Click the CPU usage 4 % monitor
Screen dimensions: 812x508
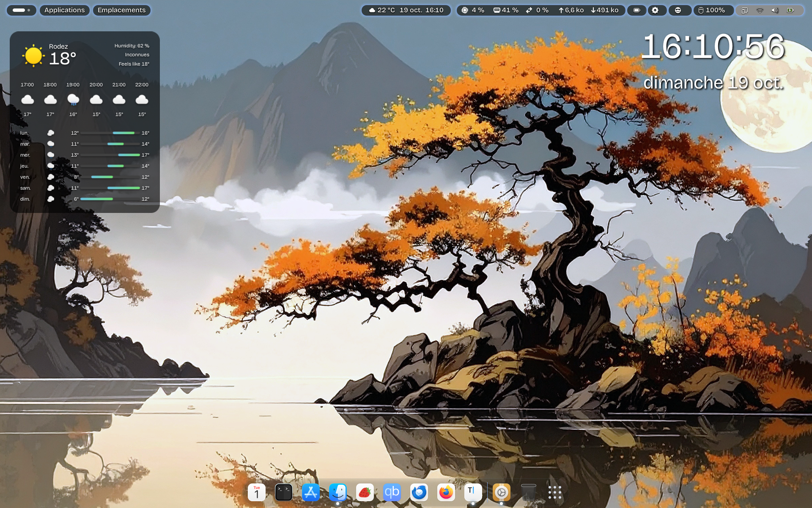coord(473,10)
